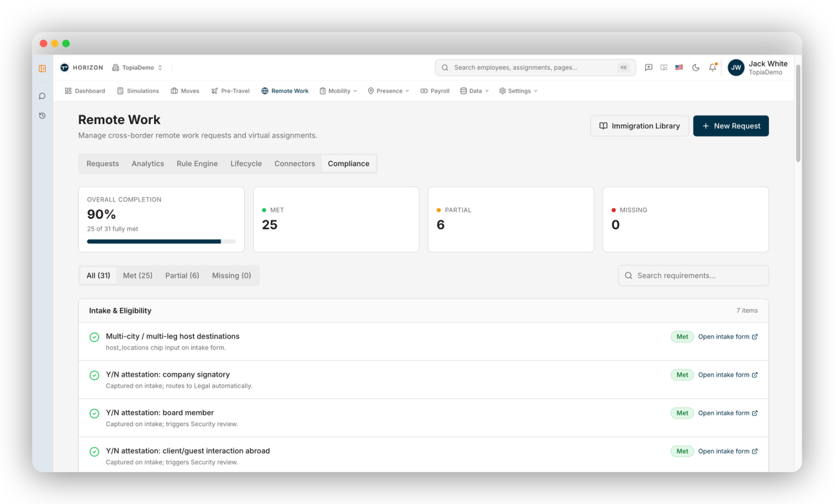This screenshot has height=504, width=834.
Task: Open the chat bubble sidebar icon
Action: (42, 96)
